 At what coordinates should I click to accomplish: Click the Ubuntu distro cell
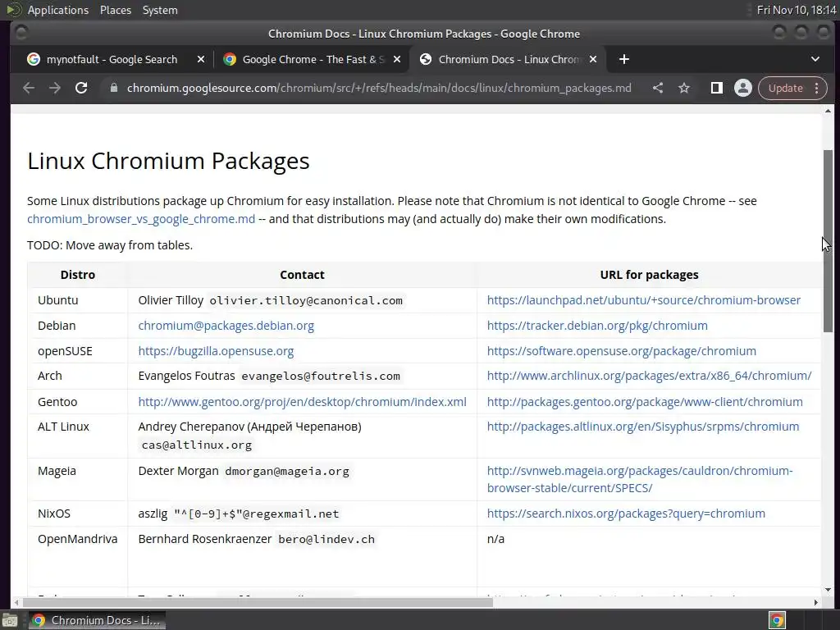78,300
